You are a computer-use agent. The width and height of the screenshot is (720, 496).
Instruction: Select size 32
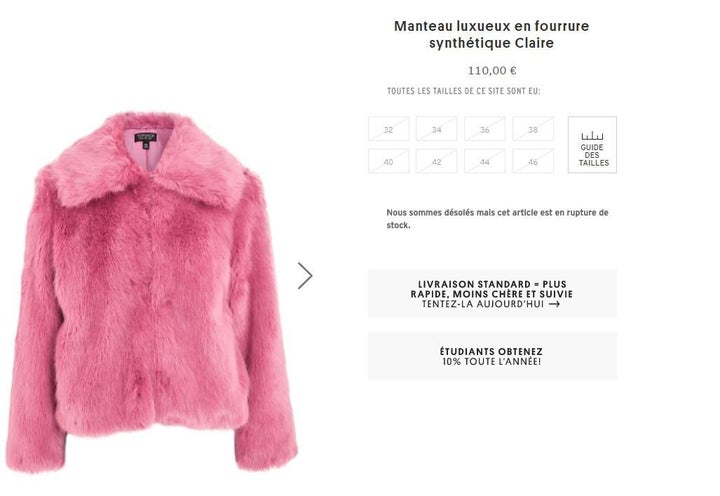[x=388, y=129]
